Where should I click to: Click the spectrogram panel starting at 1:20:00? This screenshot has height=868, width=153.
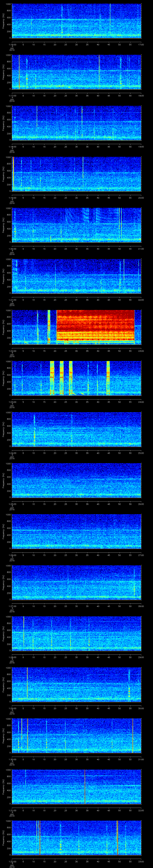click(77, 225)
